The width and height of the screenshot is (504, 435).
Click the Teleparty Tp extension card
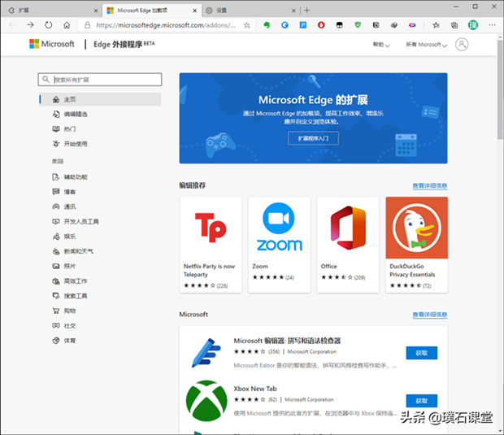(211, 245)
